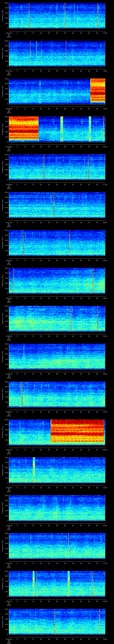Click the "18:31:00" start time label

click(x=9, y=601)
